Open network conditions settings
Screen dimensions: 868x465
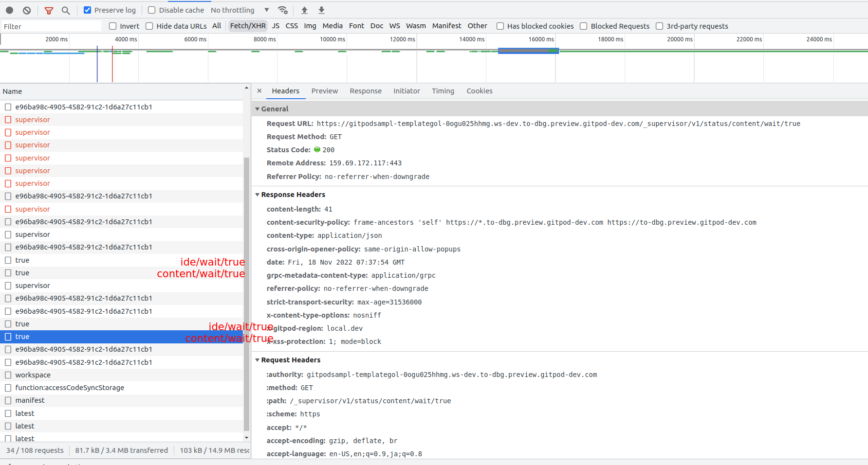(x=283, y=10)
